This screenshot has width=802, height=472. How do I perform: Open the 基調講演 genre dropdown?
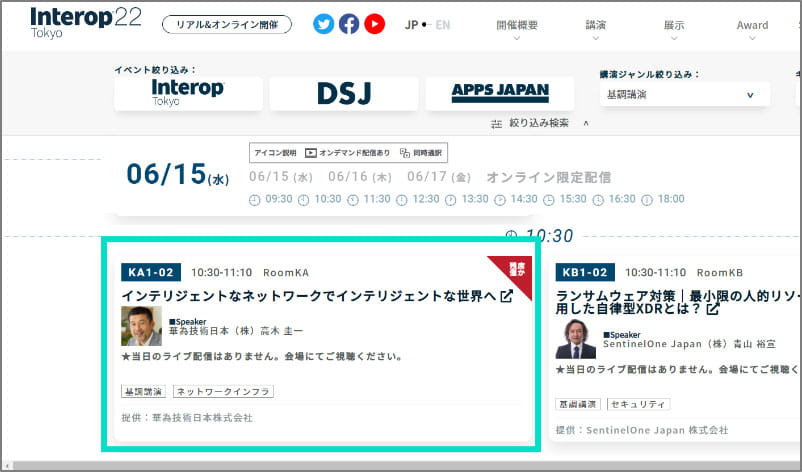coord(684,95)
